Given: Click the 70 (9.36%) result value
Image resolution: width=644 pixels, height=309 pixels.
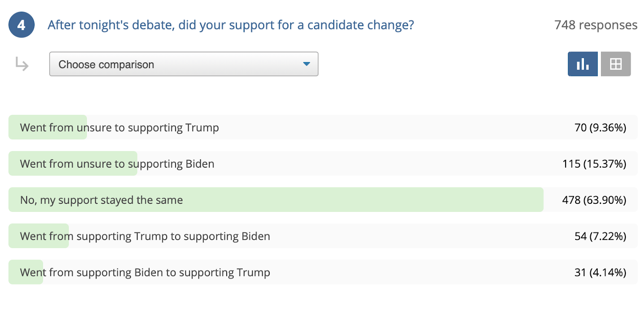Looking at the screenshot, I should 600,128.
